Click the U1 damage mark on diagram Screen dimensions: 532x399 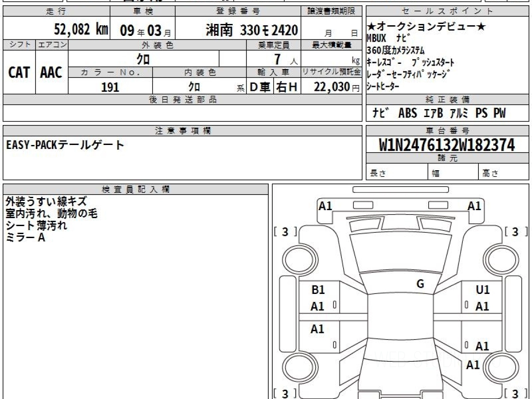click(482, 290)
